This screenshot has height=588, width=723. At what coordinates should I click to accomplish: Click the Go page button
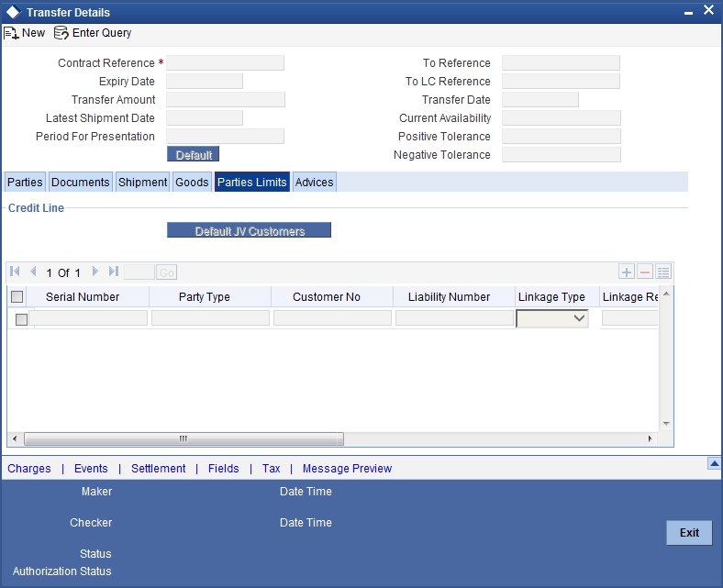click(x=166, y=272)
